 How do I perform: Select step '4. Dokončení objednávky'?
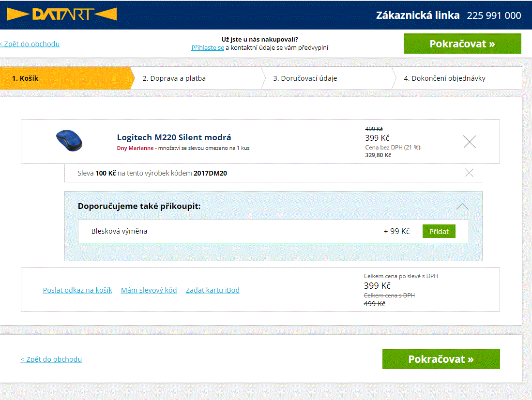pos(457,78)
